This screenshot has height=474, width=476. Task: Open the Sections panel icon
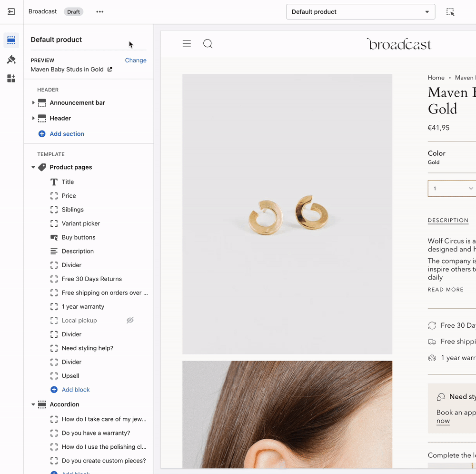[x=11, y=40]
